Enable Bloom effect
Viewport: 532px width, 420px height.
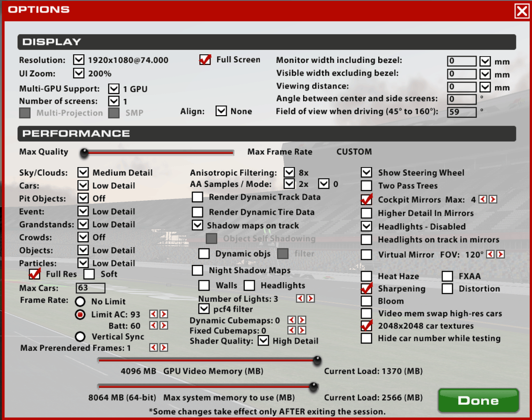point(367,301)
